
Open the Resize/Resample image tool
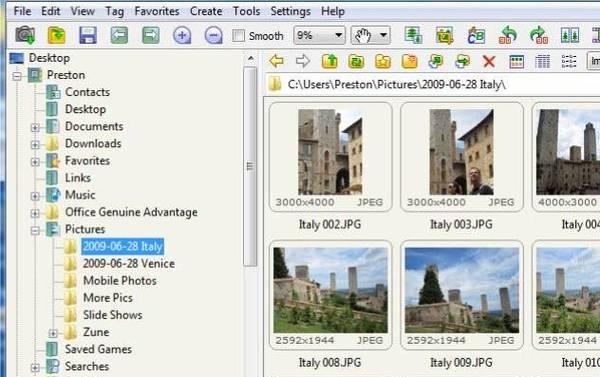click(x=413, y=35)
